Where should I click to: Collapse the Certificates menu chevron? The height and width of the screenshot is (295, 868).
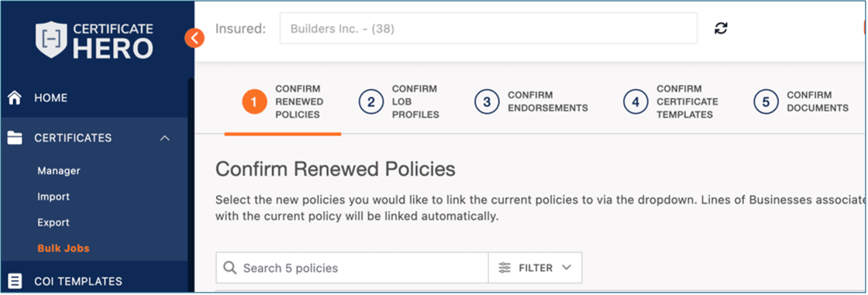point(164,138)
